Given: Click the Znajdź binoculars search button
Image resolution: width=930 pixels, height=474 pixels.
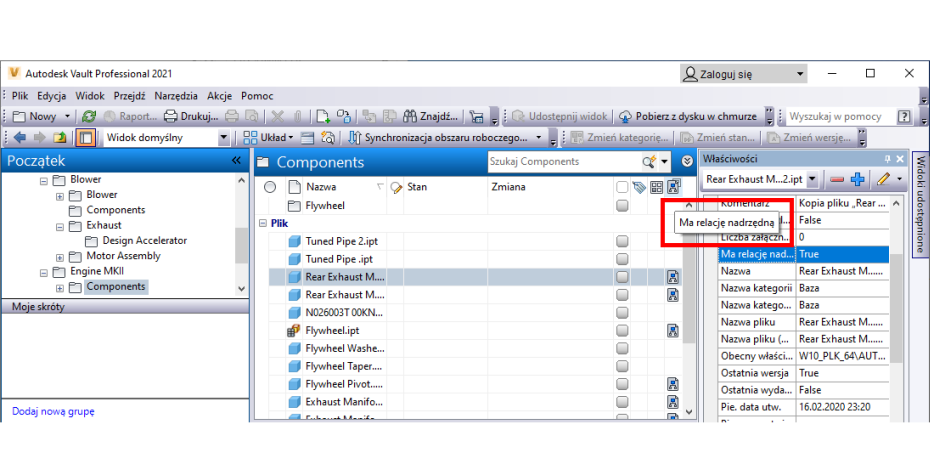Looking at the screenshot, I should point(430,116).
